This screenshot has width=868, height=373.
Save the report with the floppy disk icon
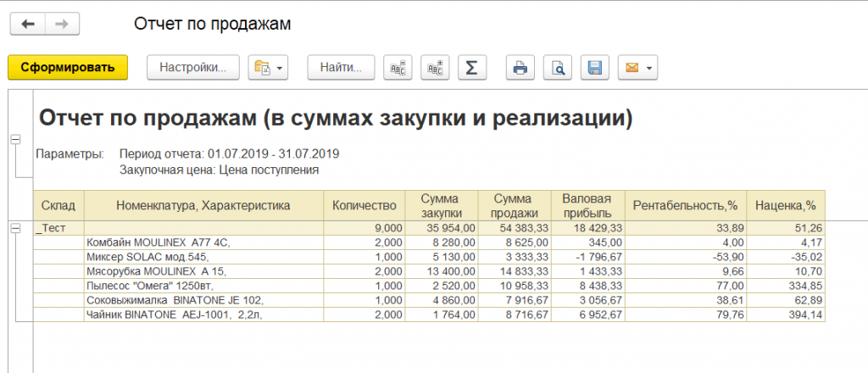click(594, 68)
